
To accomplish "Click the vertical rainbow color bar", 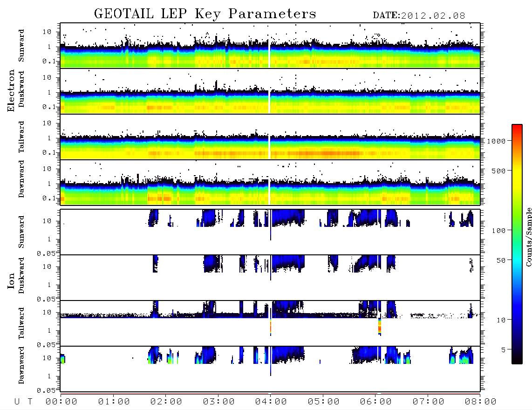I will (517, 244).
